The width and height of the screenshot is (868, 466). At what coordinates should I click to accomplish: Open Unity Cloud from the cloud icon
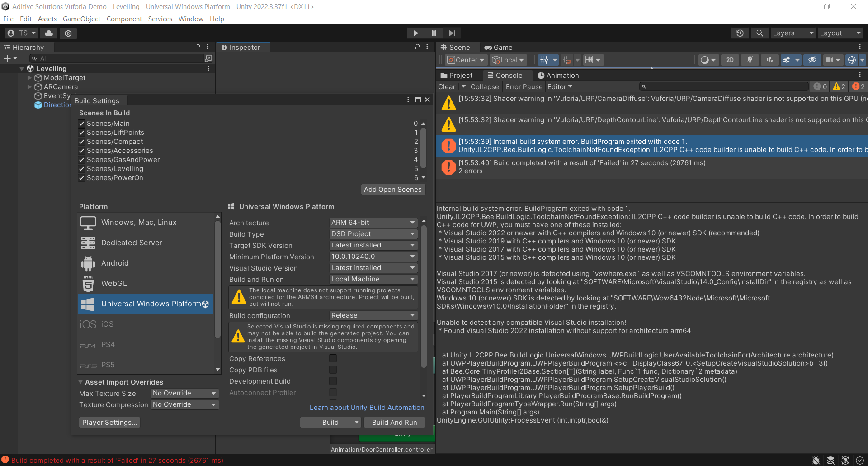tap(49, 33)
